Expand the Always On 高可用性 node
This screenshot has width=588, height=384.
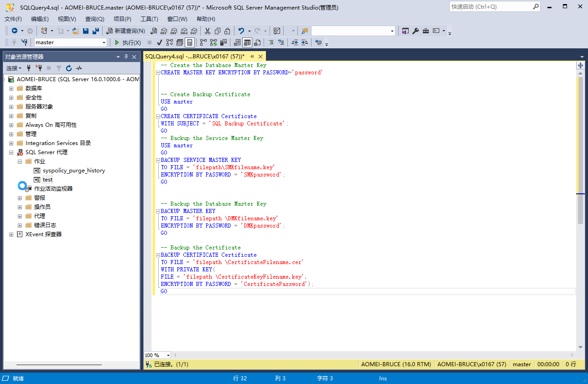(x=11, y=125)
